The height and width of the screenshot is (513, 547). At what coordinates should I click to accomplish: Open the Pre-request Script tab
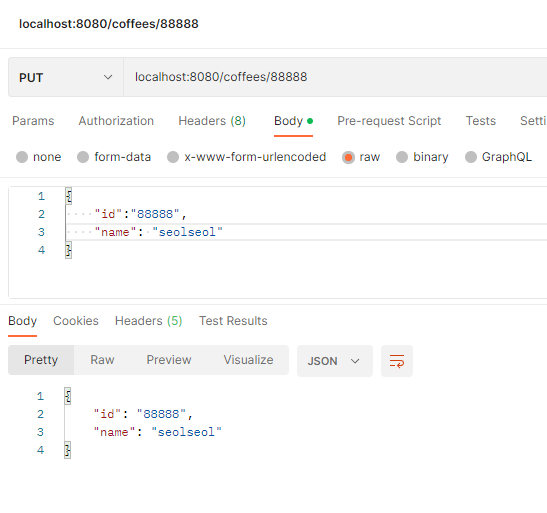(389, 121)
